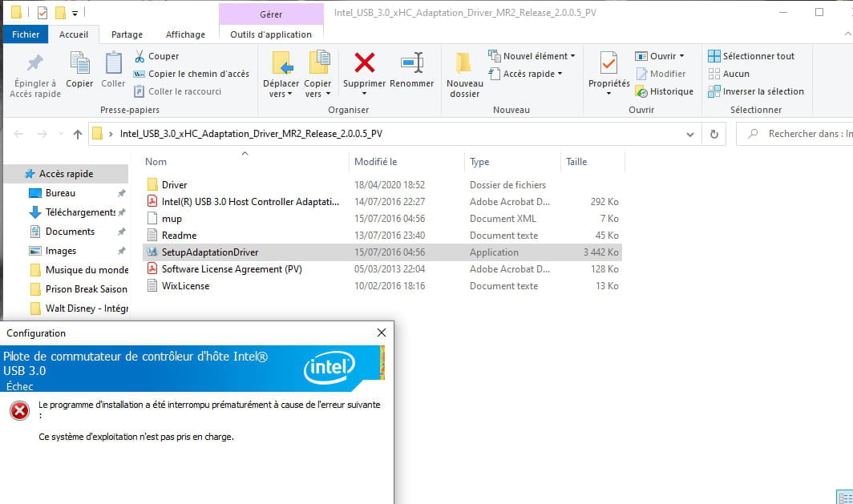The image size is (853, 504).
Task: Refresh the folder view
Action: [714, 134]
